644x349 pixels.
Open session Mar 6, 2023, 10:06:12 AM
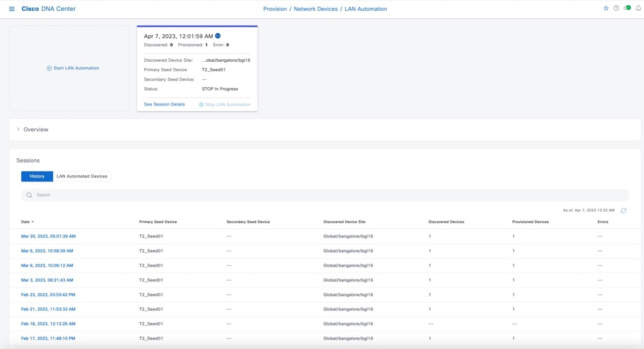[x=47, y=265]
